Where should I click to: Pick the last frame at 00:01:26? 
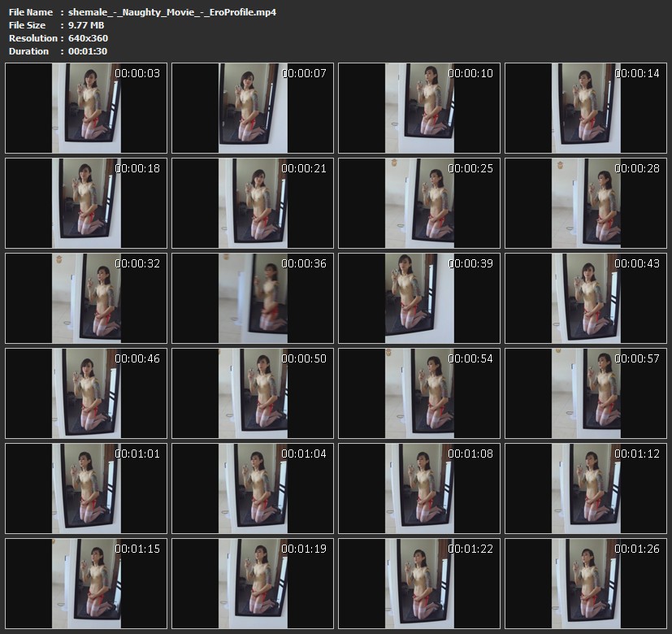pos(586,583)
